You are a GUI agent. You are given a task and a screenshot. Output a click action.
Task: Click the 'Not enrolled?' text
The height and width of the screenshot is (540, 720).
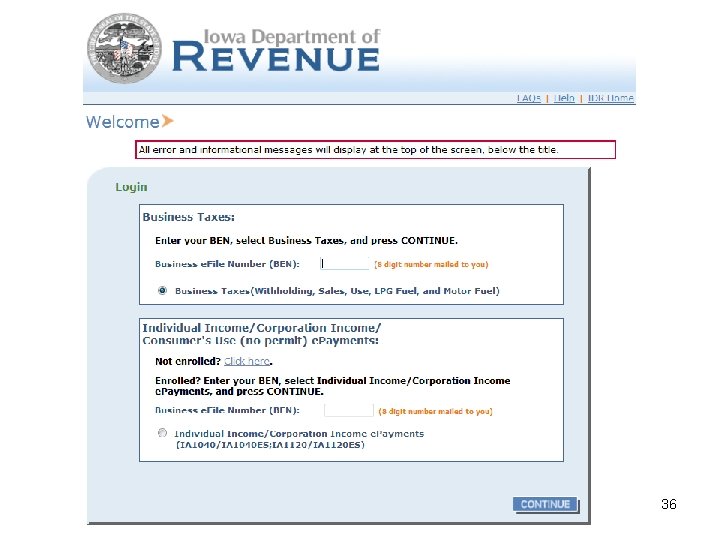click(188, 361)
